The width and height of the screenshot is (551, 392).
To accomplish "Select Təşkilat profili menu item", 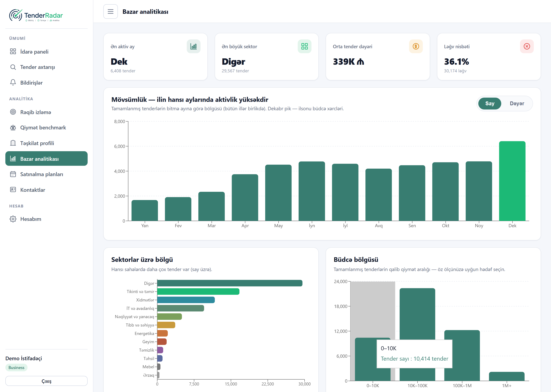I will [46, 143].
